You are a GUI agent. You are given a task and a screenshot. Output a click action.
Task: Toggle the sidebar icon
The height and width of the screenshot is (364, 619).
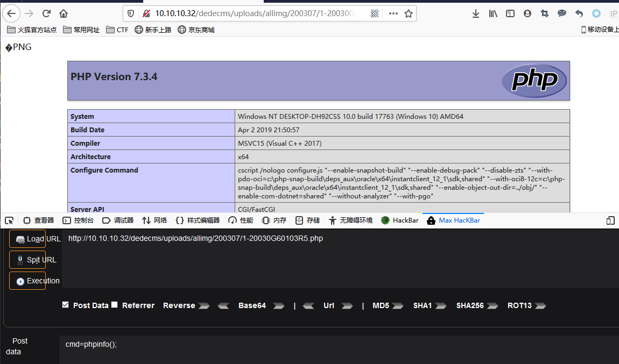510,13
